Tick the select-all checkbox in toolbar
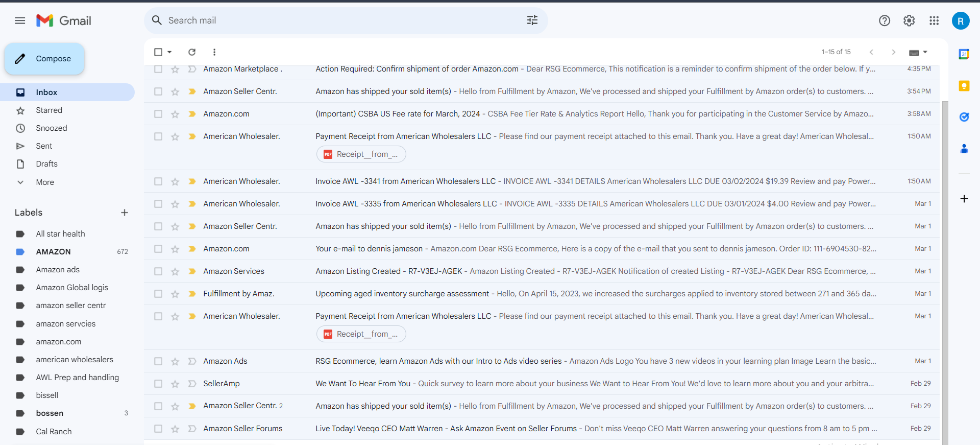980x445 pixels. (x=158, y=52)
